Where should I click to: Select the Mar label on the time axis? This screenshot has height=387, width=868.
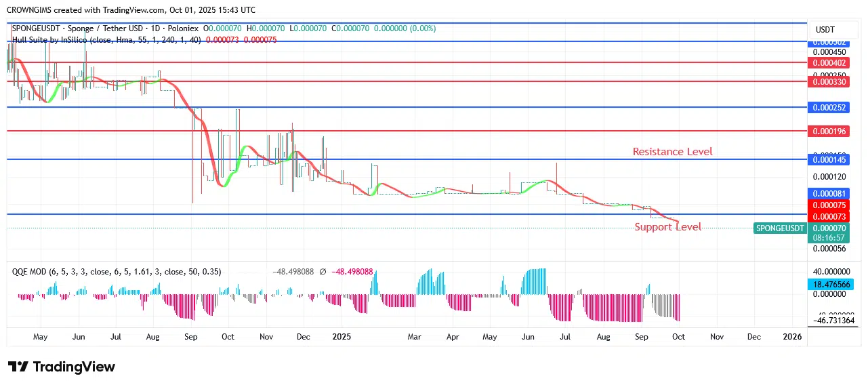tap(414, 336)
